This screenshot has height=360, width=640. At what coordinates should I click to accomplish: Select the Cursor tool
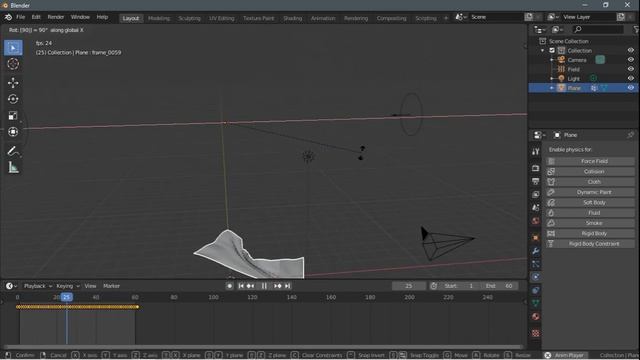click(13, 64)
